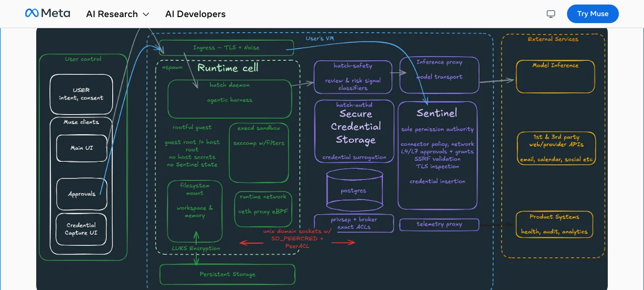Click the "User's VM" label
The width and height of the screenshot is (644, 290).
[x=319, y=39]
